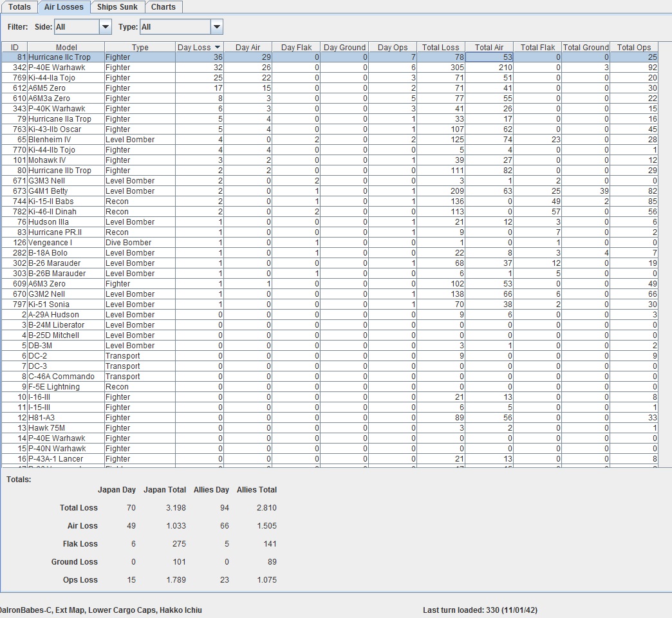Select the B-25D Mitchell row
The height and width of the screenshot is (618, 672).
click(330, 335)
